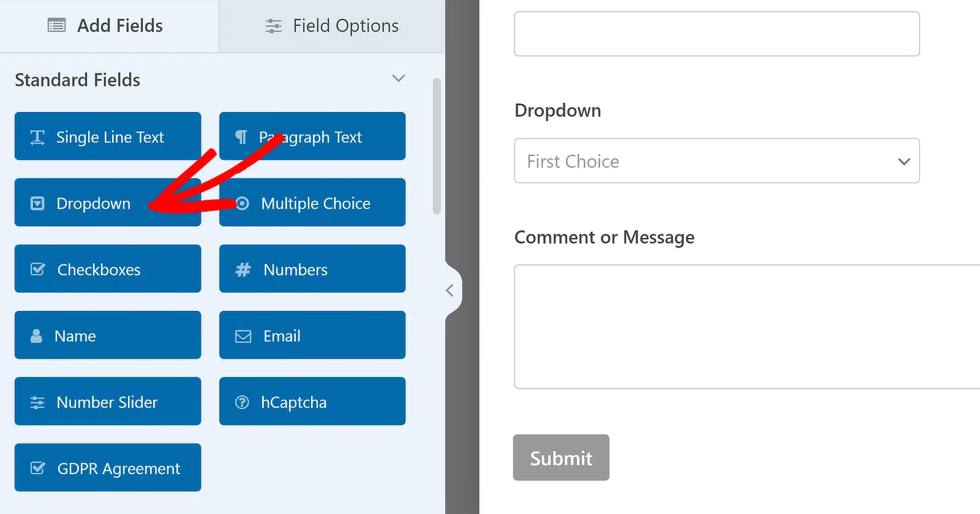Click the empty text input above Dropdown
Viewport: 980px width, 514px height.
click(717, 34)
